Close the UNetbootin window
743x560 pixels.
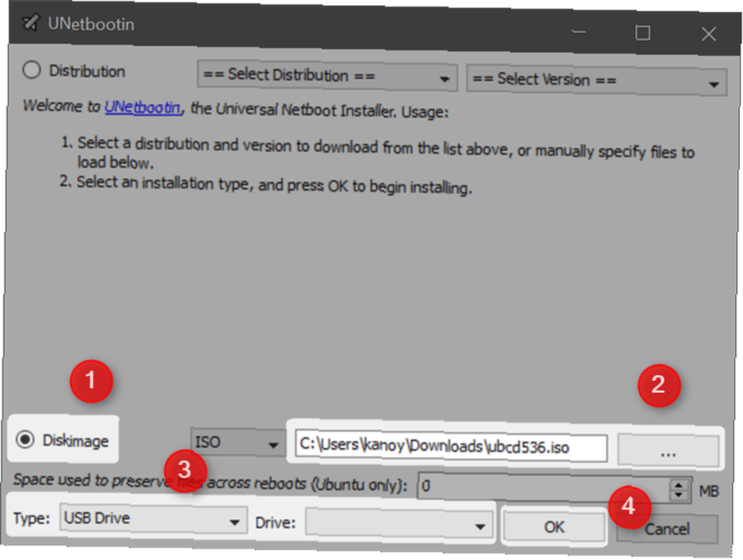[709, 34]
